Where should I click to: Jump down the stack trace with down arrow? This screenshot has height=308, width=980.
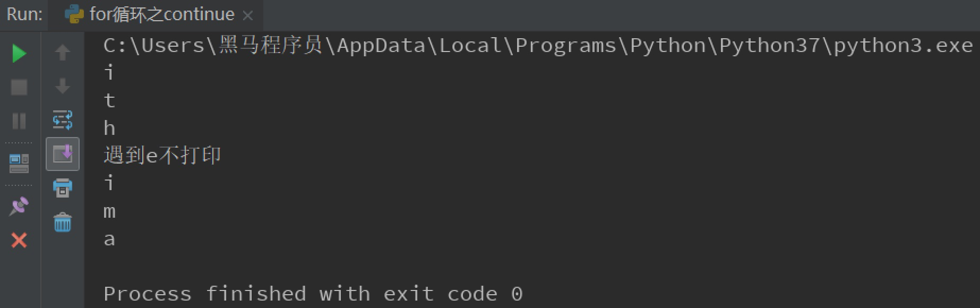[63, 86]
